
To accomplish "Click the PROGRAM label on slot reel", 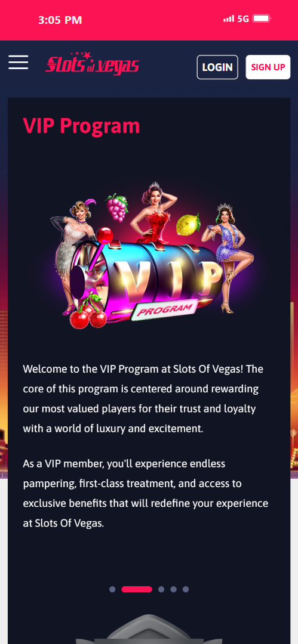I will click(165, 309).
